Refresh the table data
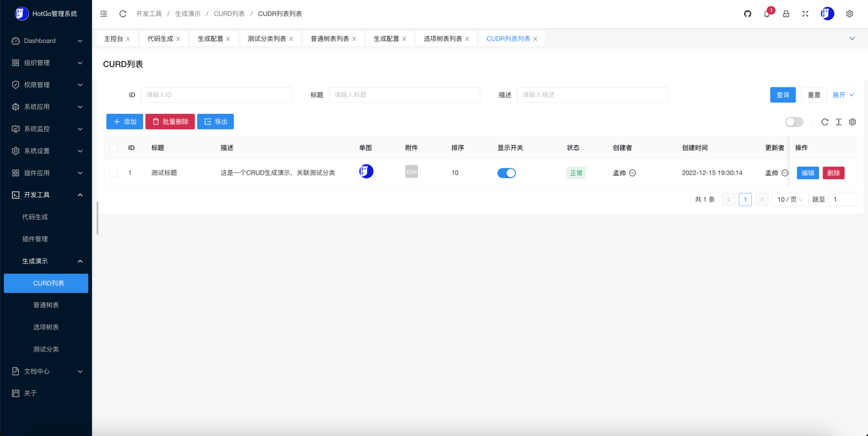The image size is (868, 436). tap(824, 122)
